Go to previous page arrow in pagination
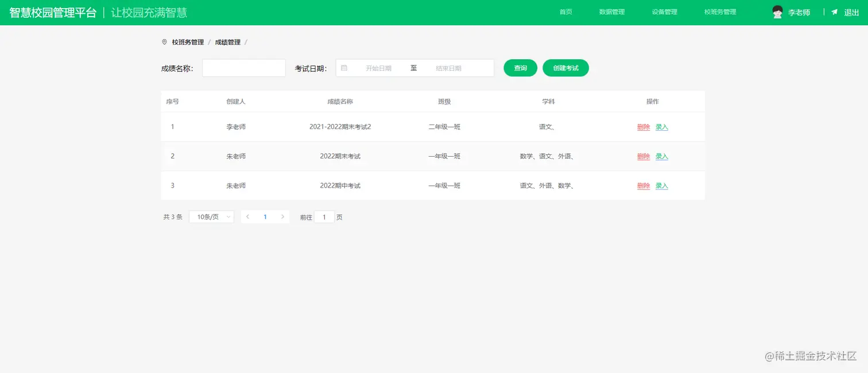 [247, 217]
